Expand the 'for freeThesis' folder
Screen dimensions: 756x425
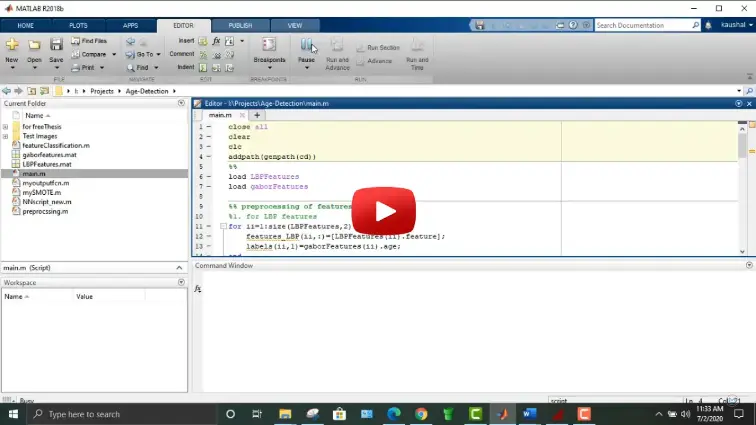(x=6, y=127)
